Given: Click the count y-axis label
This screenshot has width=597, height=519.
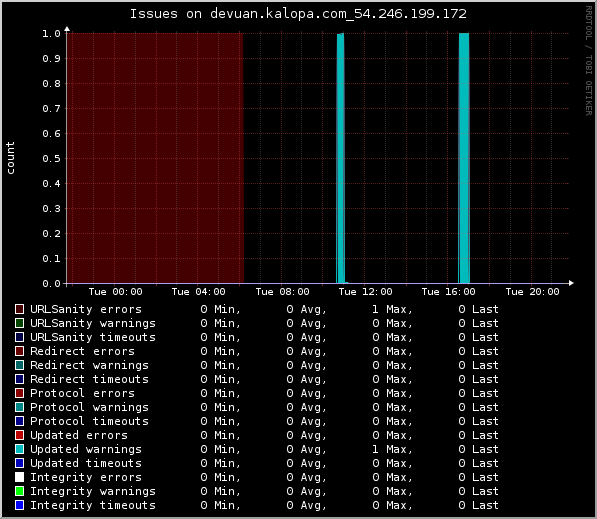Looking at the screenshot, I should coord(10,158).
